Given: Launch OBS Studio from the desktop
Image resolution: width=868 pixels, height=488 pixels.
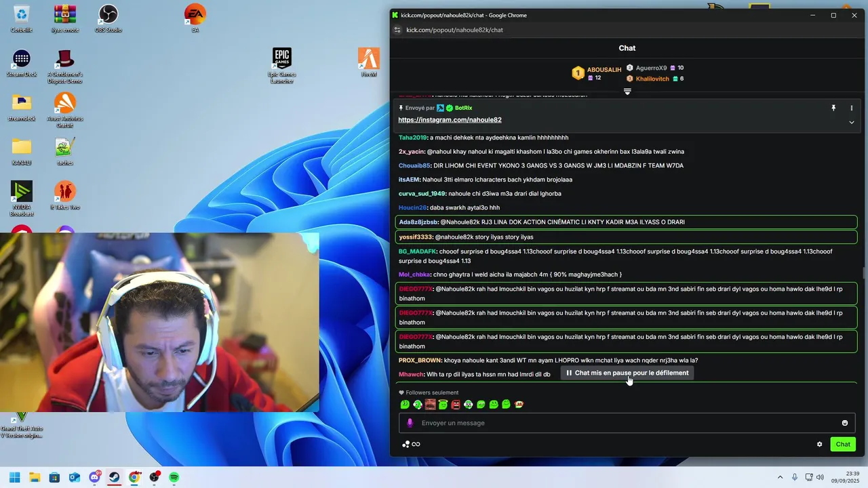Looking at the screenshot, I should point(108,18).
